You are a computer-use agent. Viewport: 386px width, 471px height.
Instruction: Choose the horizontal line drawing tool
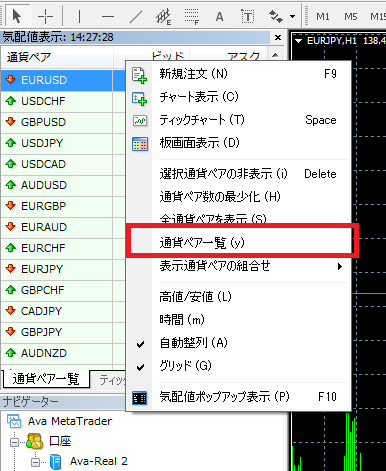click(x=108, y=16)
